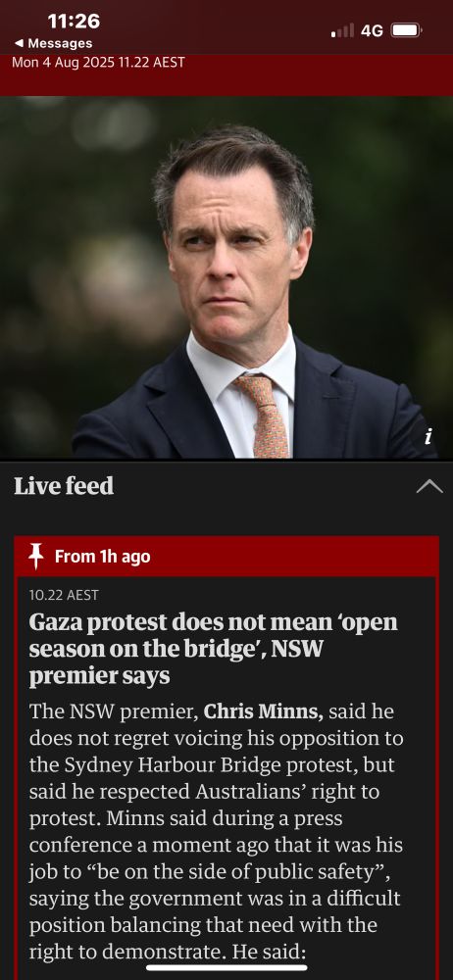The height and width of the screenshot is (980, 453).
Task: Tap the battery icon in status bar
Action: 407,30
